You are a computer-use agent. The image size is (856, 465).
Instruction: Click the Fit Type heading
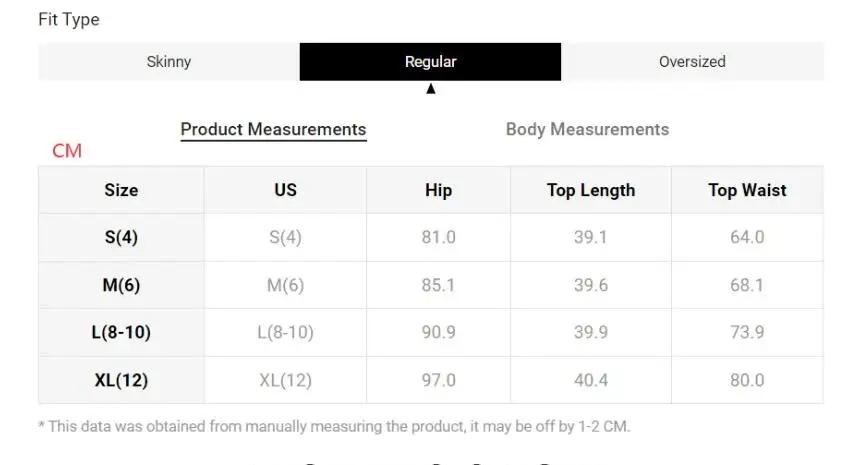click(69, 20)
